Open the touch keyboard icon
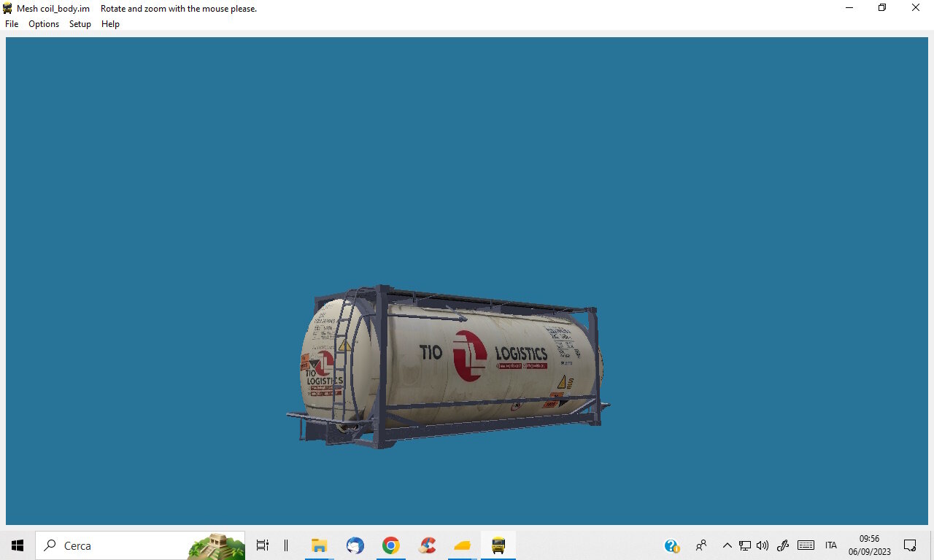Screen dimensions: 934x560 pos(806,545)
